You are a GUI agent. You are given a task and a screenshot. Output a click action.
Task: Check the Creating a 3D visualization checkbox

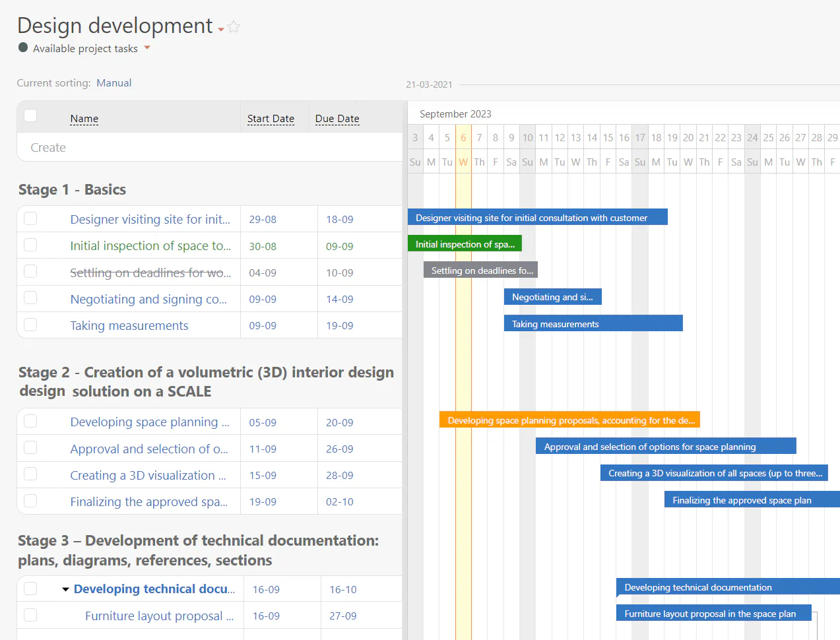click(x=30, y=474)
